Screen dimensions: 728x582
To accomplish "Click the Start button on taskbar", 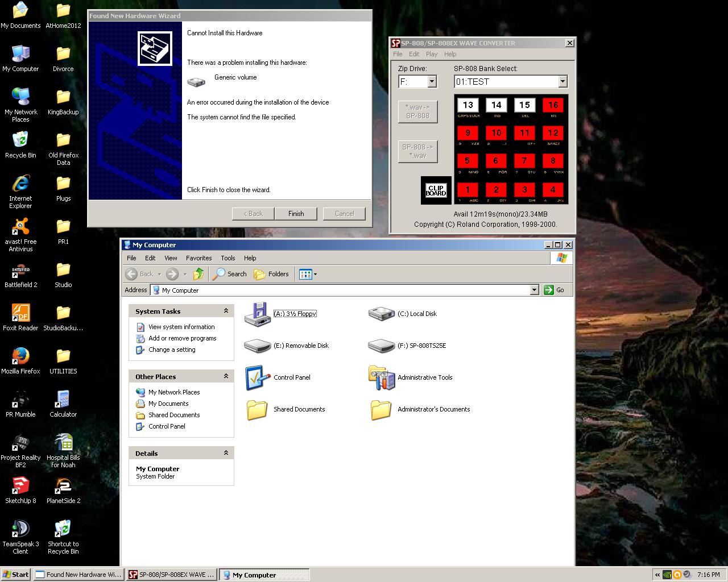I will coord(16,575).
